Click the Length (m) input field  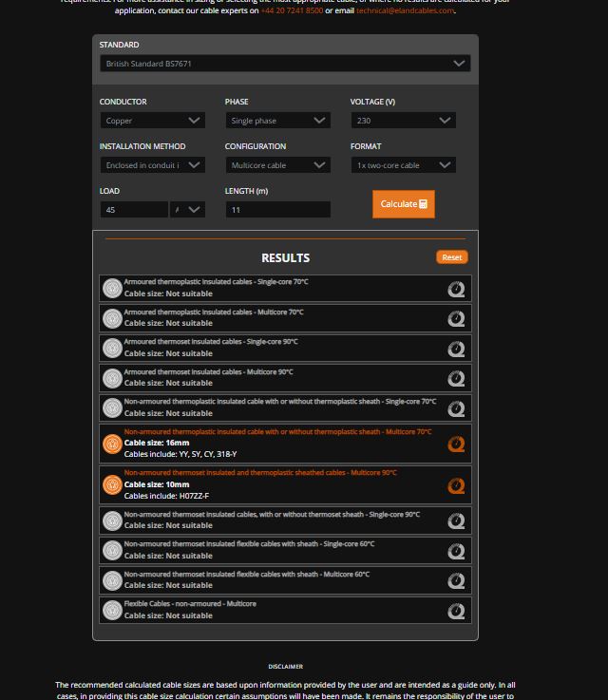pos(277,210)
